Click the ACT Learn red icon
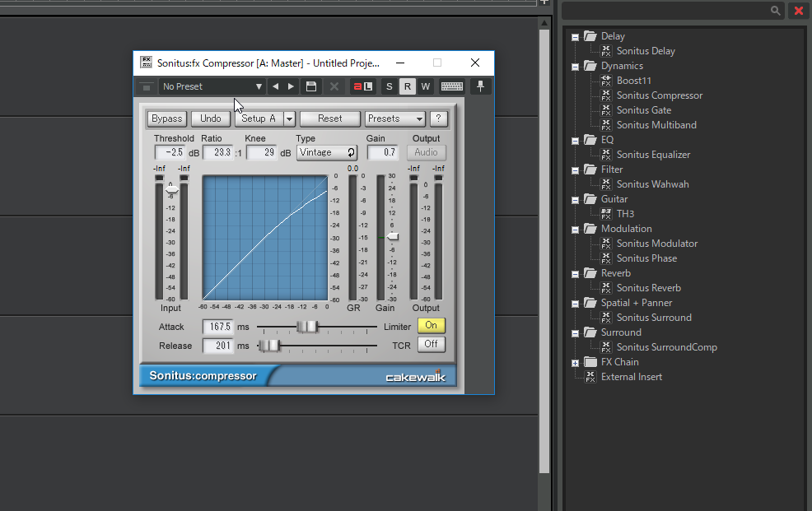Image resolution: width=812 pixels, height=511 pixels. click(x=363, y=86)
